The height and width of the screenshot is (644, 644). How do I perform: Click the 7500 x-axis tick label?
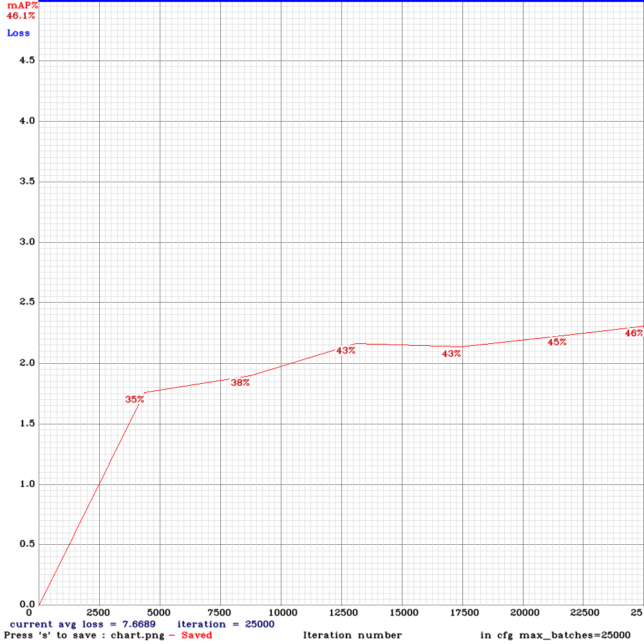(x=220, y=613)
